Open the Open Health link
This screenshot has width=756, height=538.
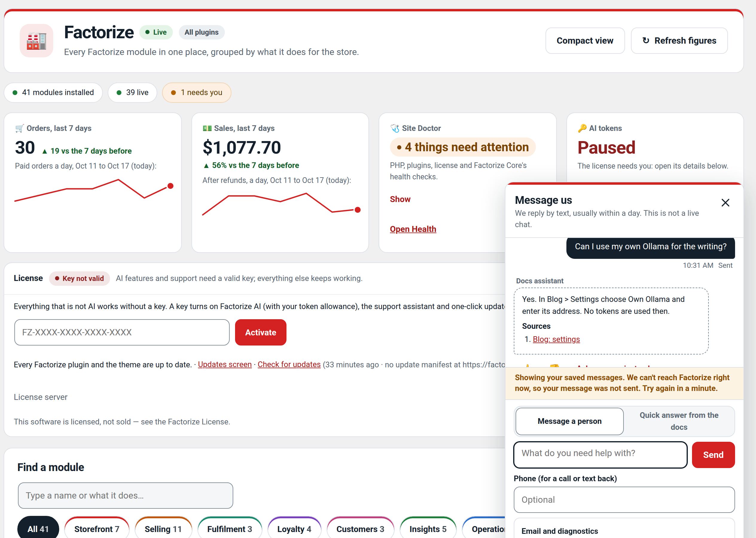(413, 229)
